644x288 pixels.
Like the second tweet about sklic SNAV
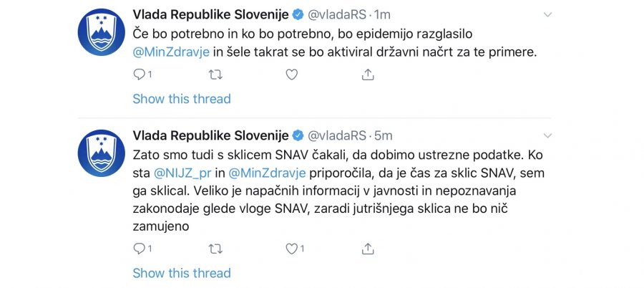coord(291,249)
